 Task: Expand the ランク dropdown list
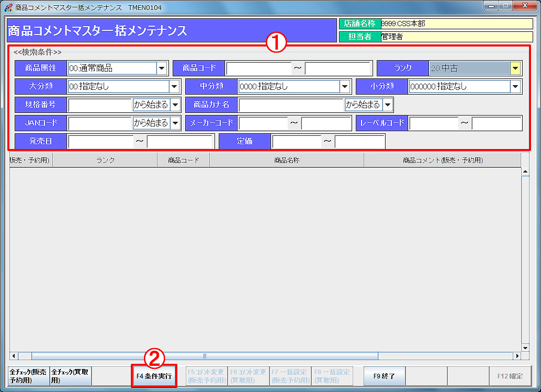coord(515,68)
